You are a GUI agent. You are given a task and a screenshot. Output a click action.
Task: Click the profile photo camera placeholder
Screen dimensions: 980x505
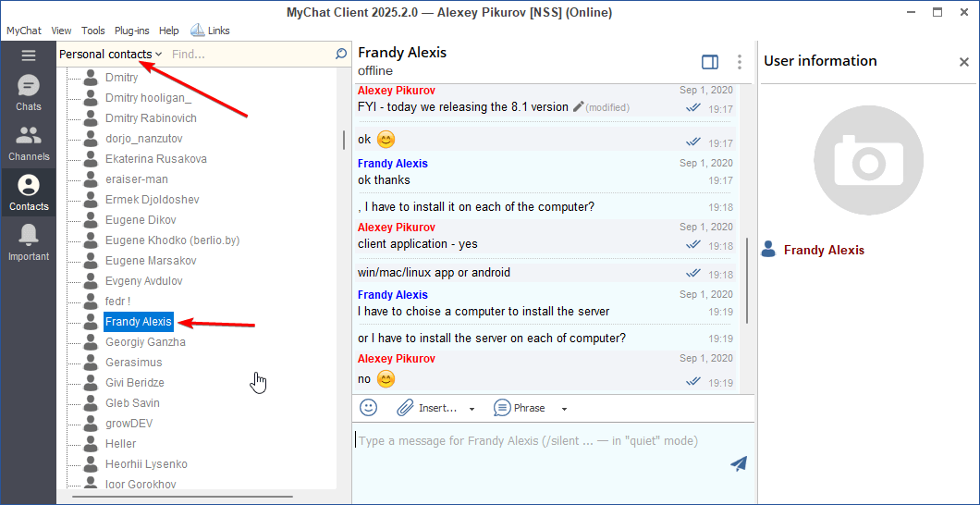point(868,161)
